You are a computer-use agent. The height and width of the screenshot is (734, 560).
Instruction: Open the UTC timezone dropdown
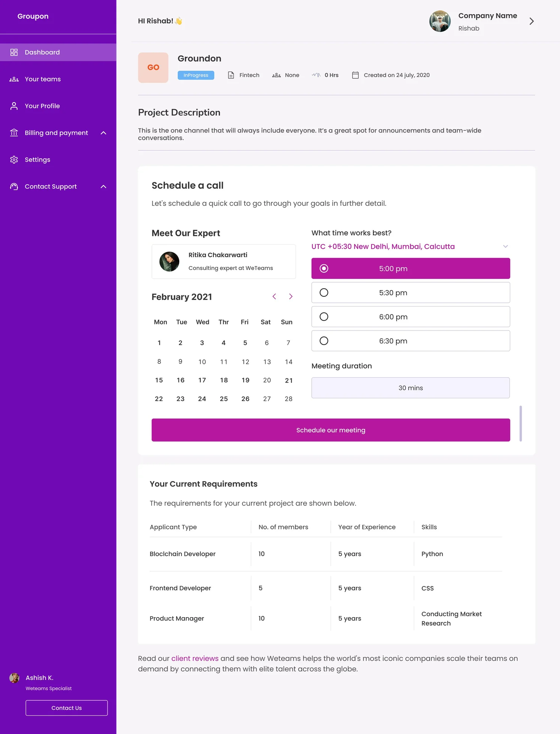tap(410, 246)
